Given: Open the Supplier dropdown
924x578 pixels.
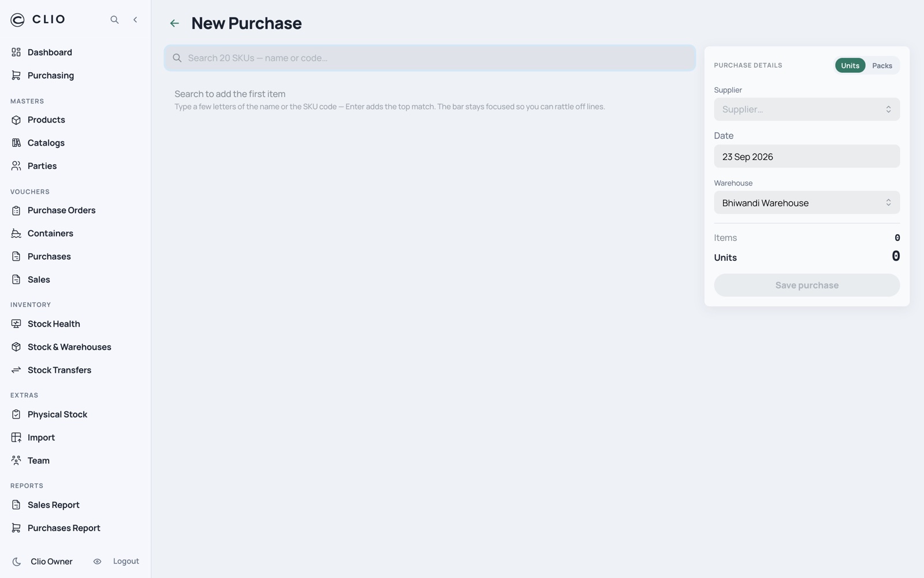Looking at the screenshot, I should (807, 109).
